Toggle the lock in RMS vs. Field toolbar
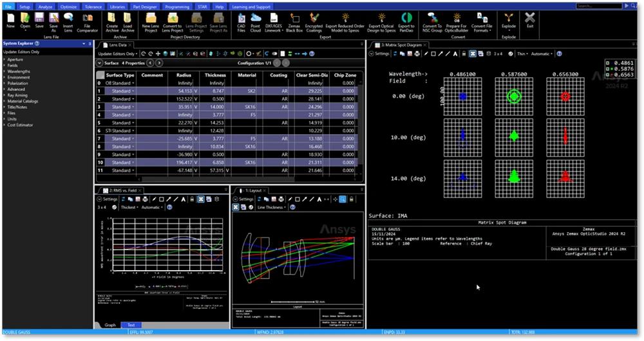The height and width of the screenshot is (341, 644). point(192,199)
